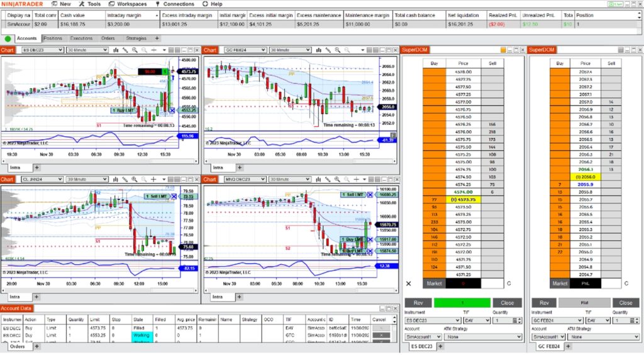This screenshot has width=644, height=355.
Task: Switch to the Executions tab
Action: tap(81, 38)
